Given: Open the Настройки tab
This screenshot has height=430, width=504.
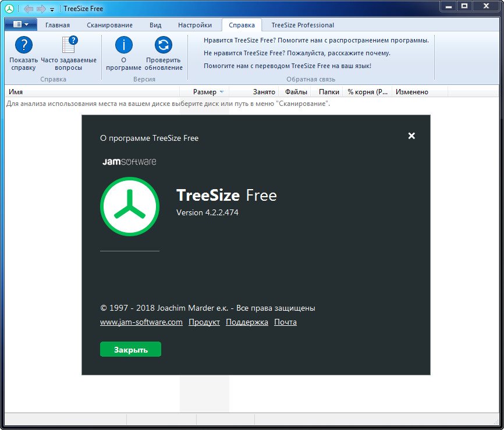Looking at the screenshot, I should click(x=195, y=25).
